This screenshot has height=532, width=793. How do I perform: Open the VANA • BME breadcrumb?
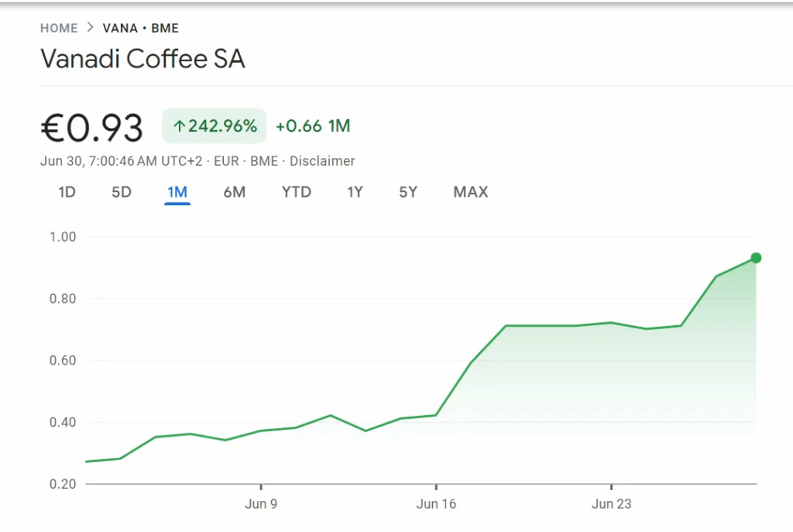click(x=140, y=28)
